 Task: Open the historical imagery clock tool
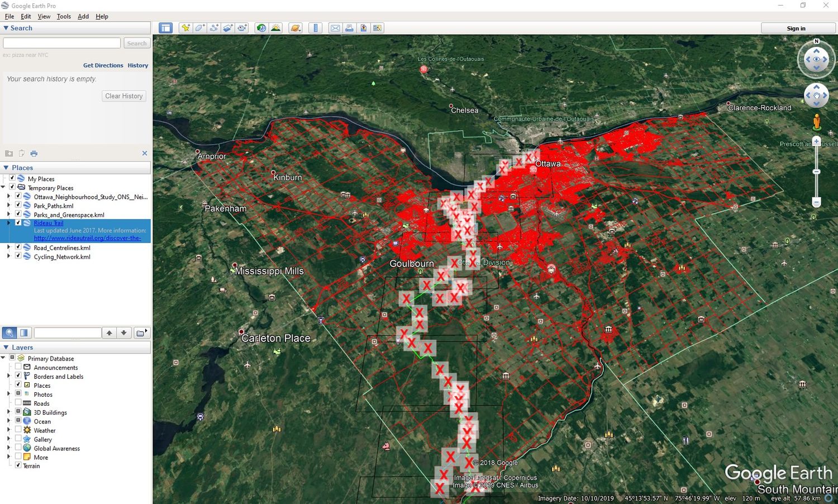click(x=261, y=28)
